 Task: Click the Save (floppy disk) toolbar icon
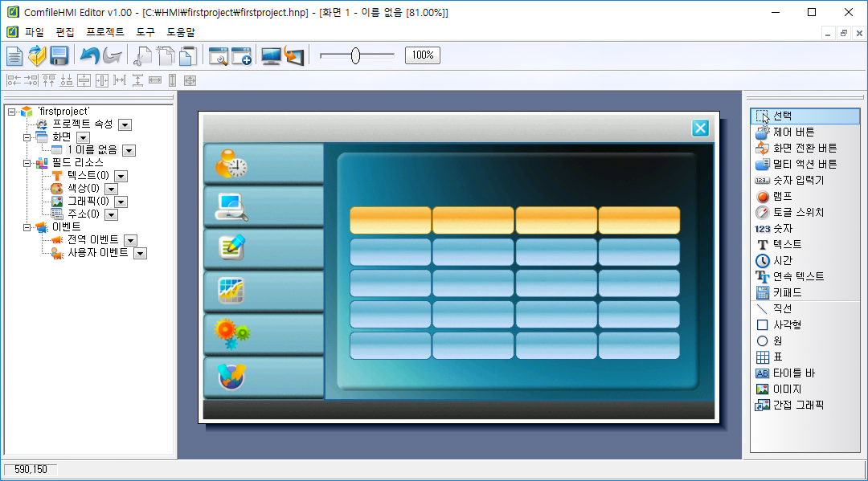point(59,55)
